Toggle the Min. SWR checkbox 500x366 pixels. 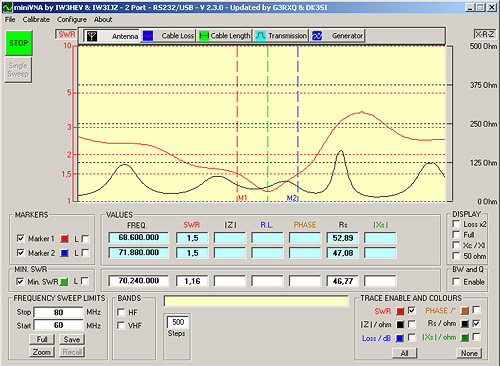pos(20,281)
